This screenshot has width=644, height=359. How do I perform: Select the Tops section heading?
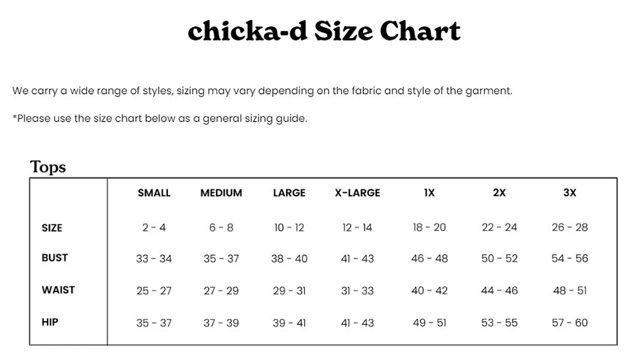48,167
